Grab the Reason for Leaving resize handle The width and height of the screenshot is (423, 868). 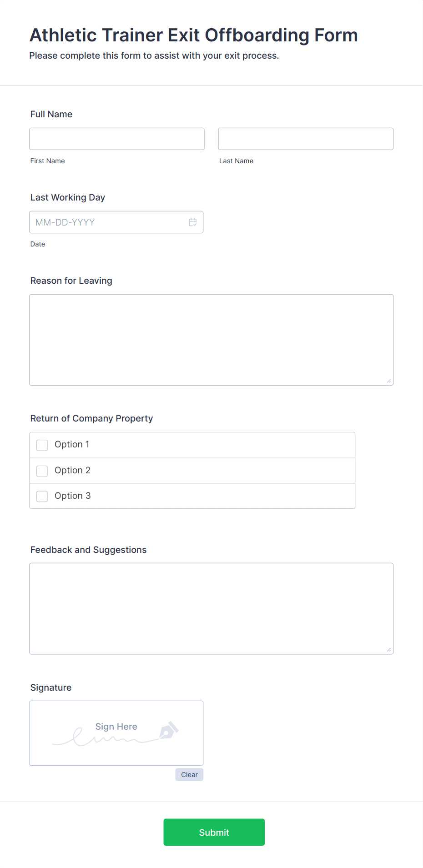coord(389,381)
